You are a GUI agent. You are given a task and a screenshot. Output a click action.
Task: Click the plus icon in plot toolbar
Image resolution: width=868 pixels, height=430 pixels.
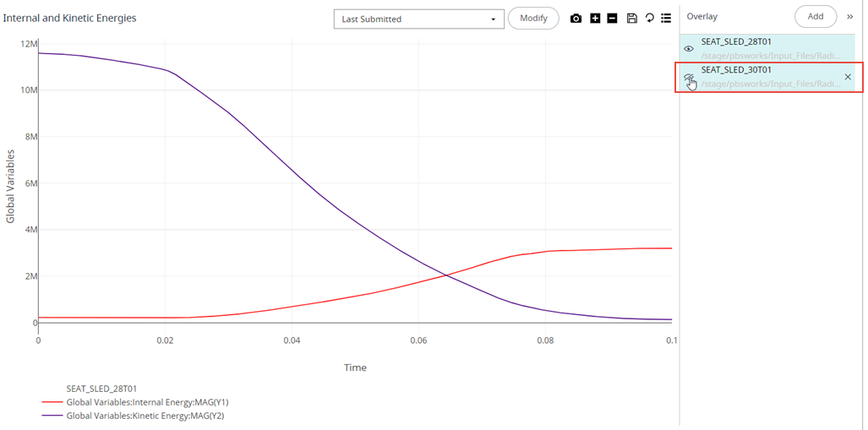point(595,19)
